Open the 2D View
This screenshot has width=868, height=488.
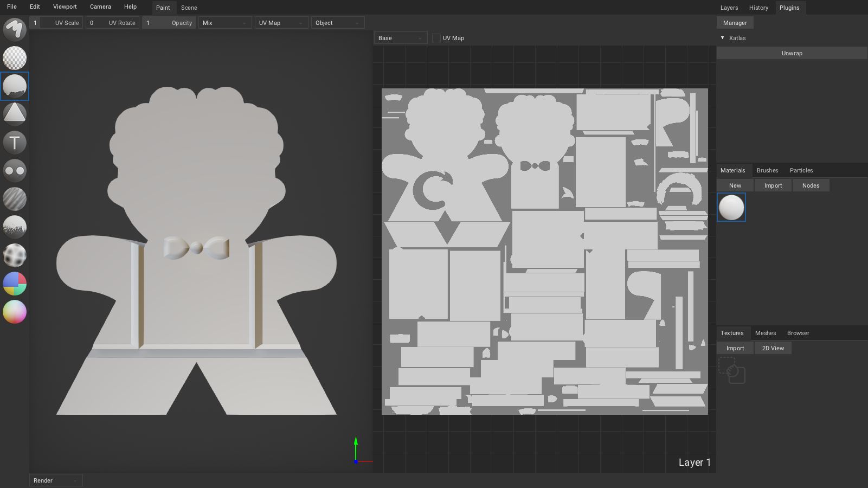(773, 348)
